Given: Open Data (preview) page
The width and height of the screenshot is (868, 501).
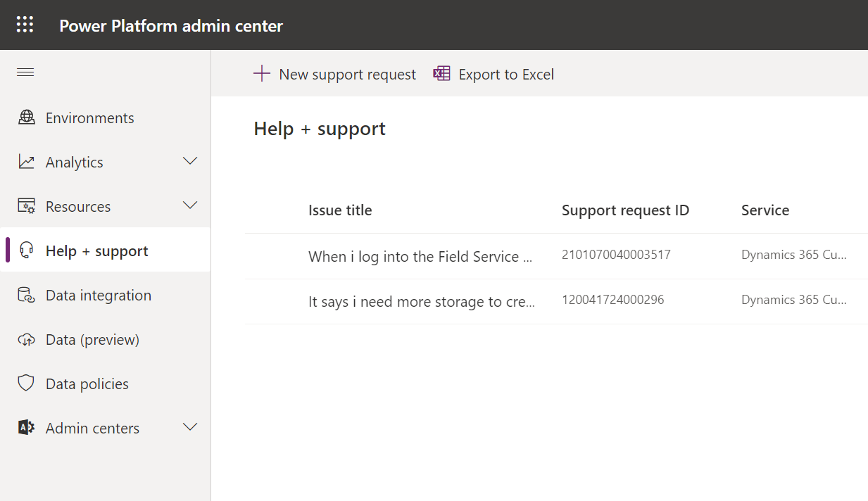Looking at the screenshot, I should coord(92,340).
